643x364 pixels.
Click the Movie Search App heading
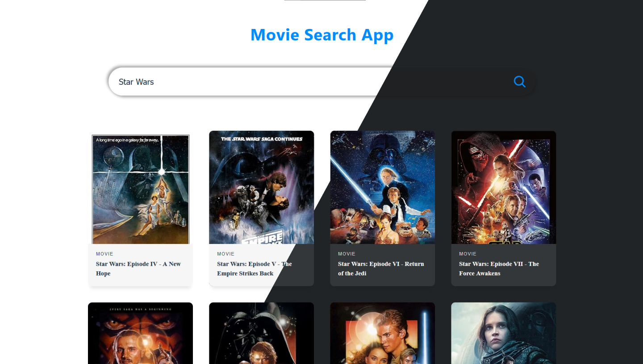322,34
